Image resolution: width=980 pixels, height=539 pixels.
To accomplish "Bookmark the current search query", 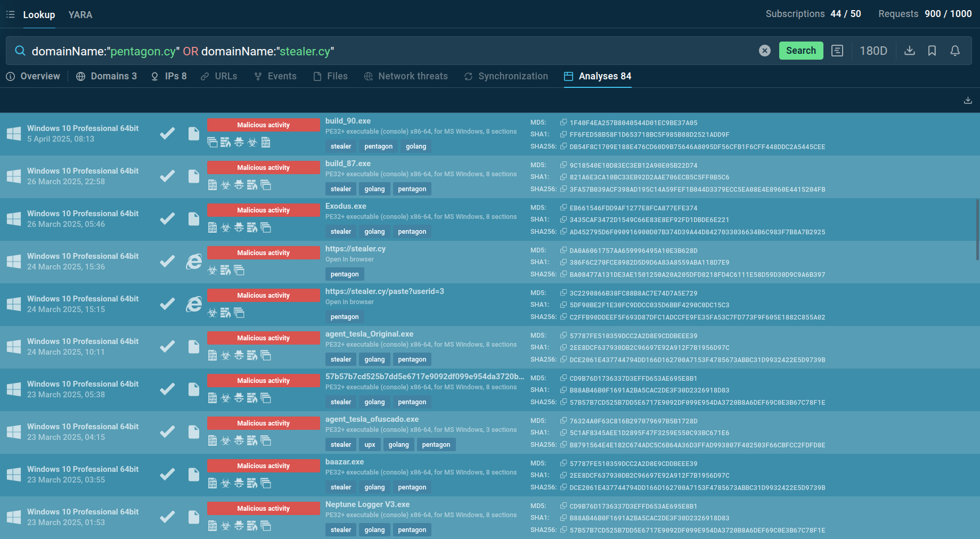I will 932,51.
